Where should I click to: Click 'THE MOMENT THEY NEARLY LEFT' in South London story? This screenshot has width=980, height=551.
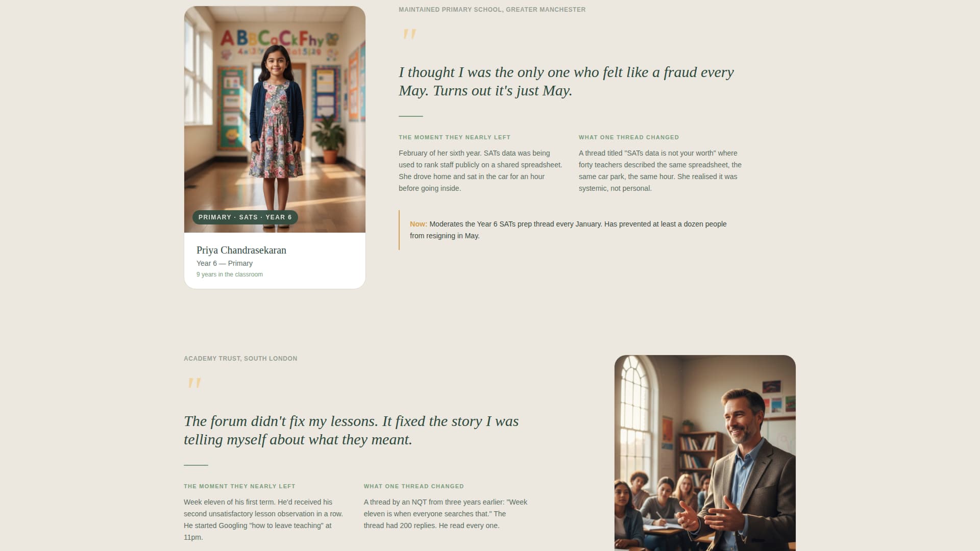(x=239, y=486)
